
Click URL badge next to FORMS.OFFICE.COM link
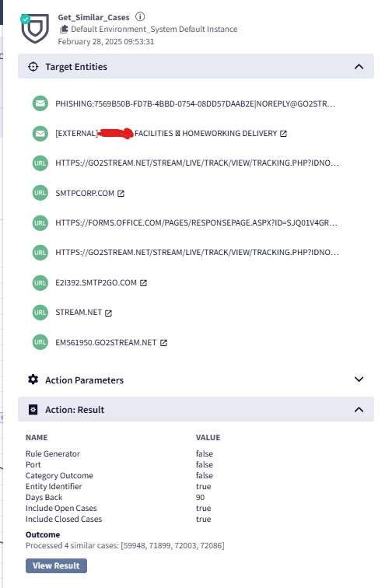[x=40, y=222]
